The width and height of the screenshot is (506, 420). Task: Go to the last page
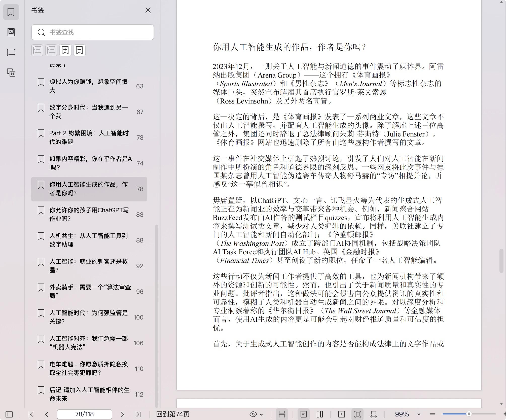coord(138,414)
